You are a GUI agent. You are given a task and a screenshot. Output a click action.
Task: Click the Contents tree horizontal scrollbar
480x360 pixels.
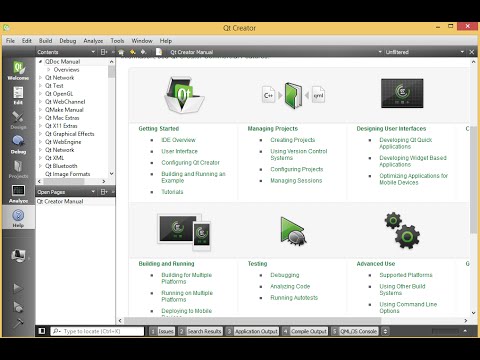pos(63,181)
